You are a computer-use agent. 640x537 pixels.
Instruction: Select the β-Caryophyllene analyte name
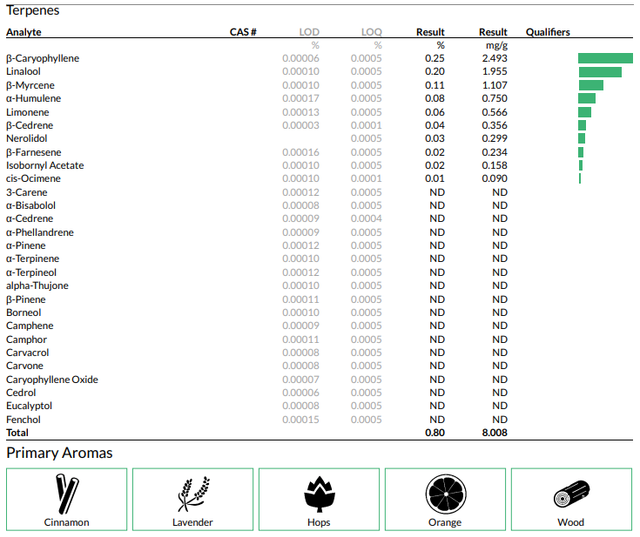(x=42, y=58)
